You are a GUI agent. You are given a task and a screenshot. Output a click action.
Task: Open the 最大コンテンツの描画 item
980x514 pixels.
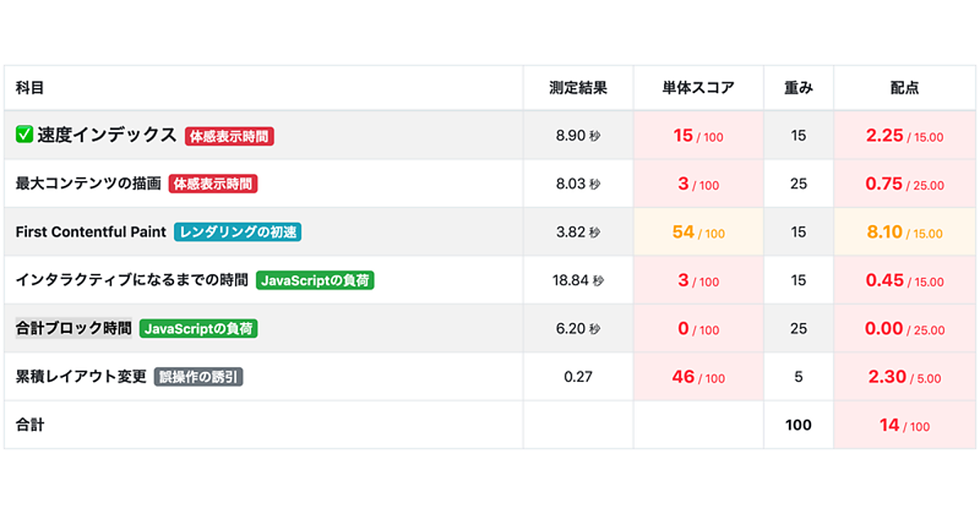88,184
